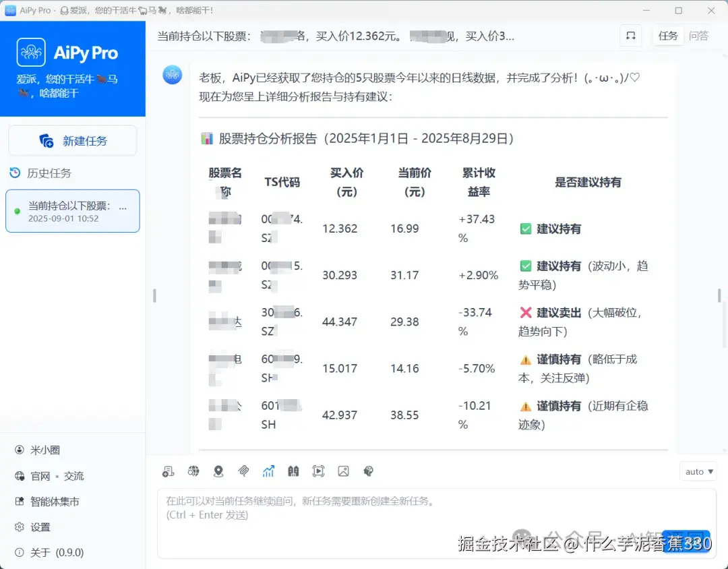Select the image upload icon
728x569 pixels.
pyautogui.click(x=344, y=471)
